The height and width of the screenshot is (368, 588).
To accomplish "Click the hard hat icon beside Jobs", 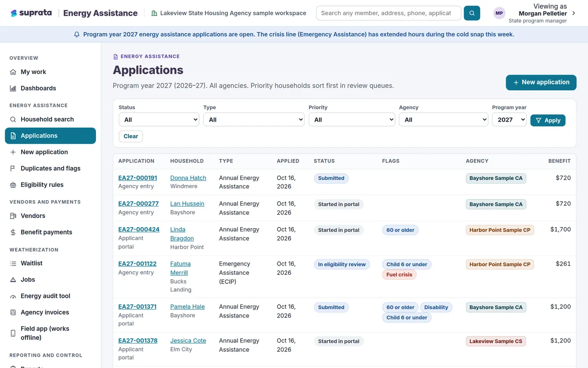I will [x=13, y=280].
